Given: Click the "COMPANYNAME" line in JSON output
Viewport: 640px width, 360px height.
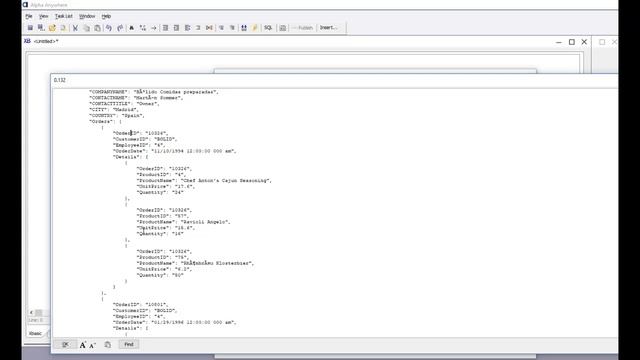Looking at the screenshot, I should (154, 92).
